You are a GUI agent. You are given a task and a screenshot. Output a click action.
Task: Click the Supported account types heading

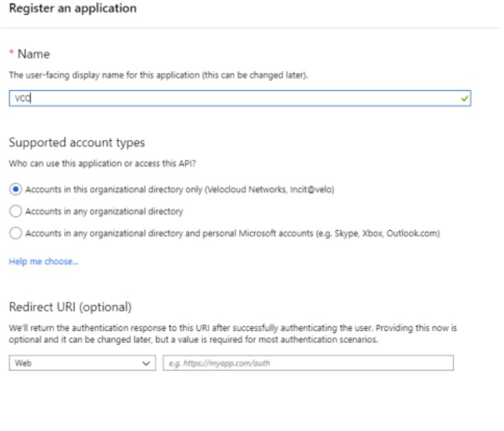[x=77, y=142]
